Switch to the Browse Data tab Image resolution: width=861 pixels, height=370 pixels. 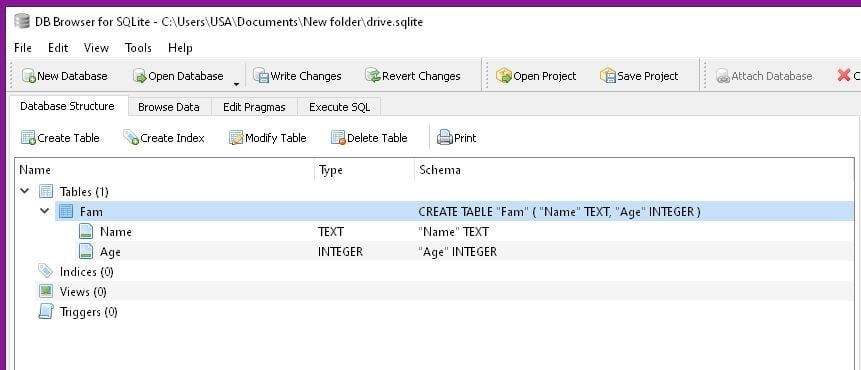click(169, 107)
